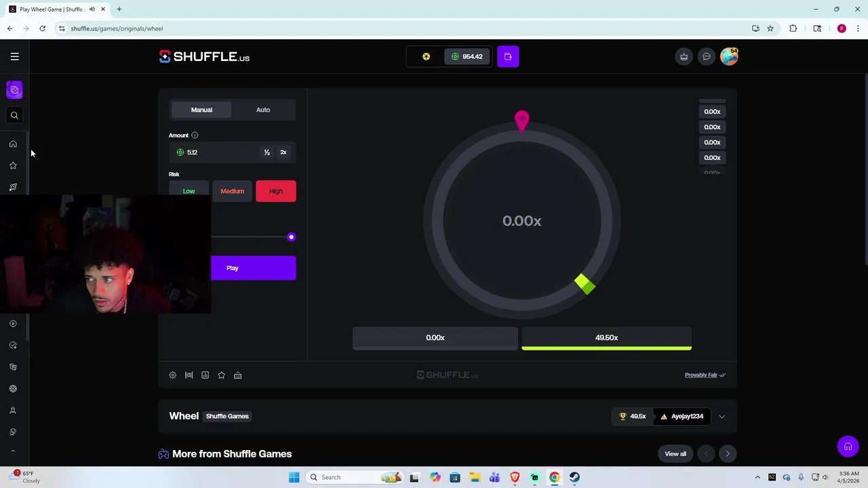Click the 49.5x trophy best multiplier
This screenshot has width=868, height=488.
pyautogui.click(x=633, y=416)
